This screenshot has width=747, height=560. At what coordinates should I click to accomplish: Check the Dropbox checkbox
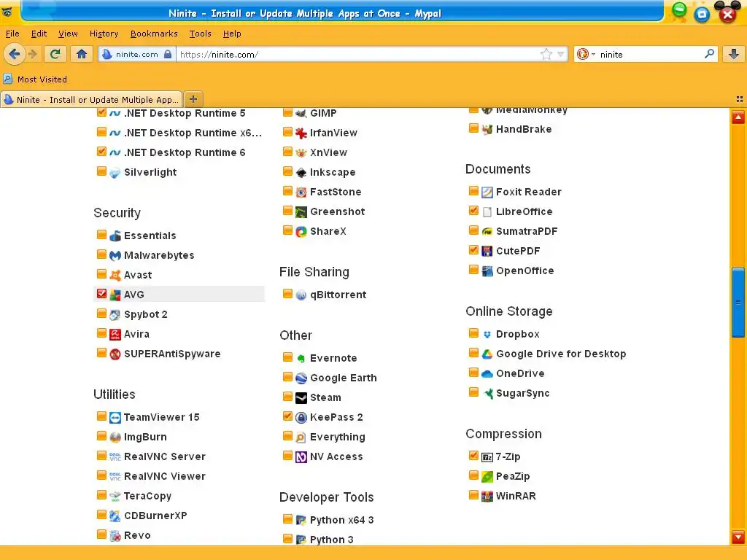[473, 332]
